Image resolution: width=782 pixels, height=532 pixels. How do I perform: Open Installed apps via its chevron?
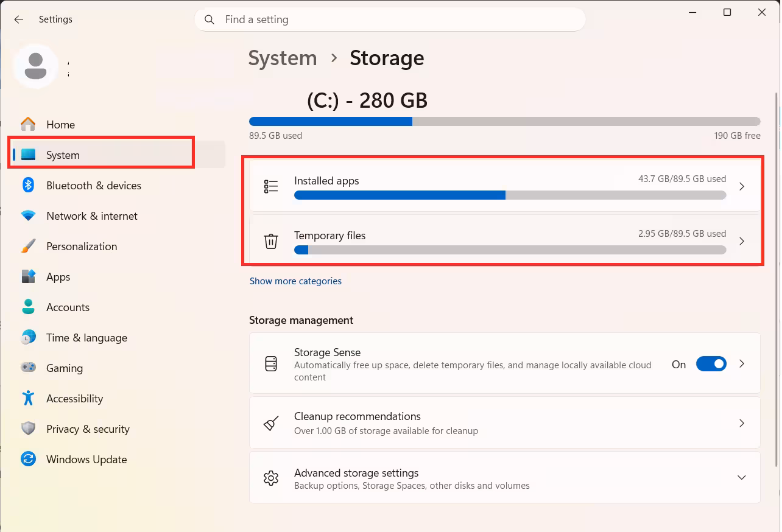742,186
